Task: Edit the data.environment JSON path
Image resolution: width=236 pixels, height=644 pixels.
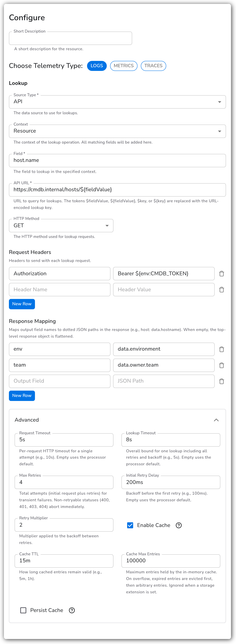Action: (x=164, y=349)
